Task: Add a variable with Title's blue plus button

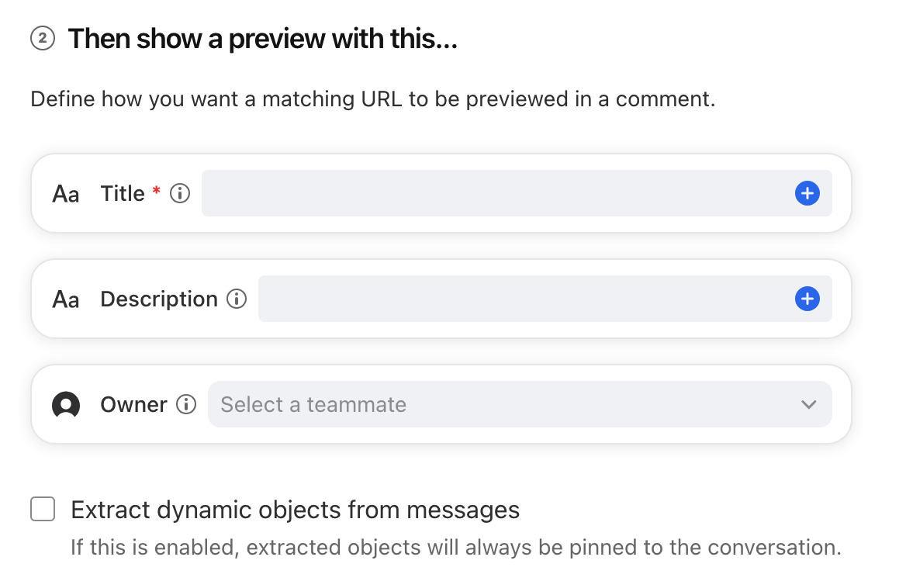Action: (807, 193)
